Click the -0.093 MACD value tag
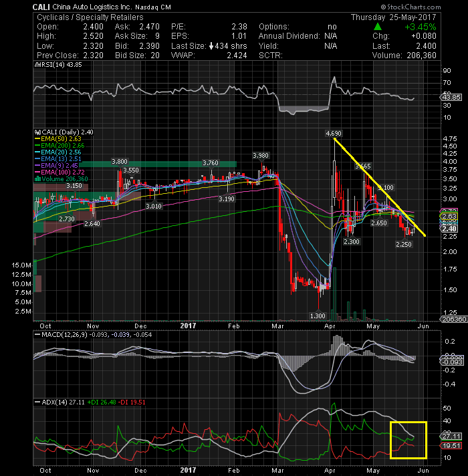The width and height of the screenshot is (468, 476). [452, 362]
